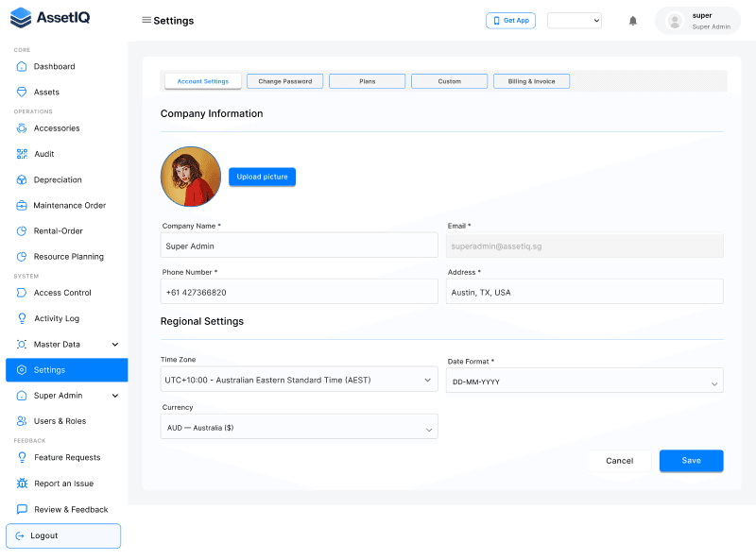Viewport: 756px width, 560px height.
Task: Expand the Master Data submenu chevron
Action: (x=115, y=344)
